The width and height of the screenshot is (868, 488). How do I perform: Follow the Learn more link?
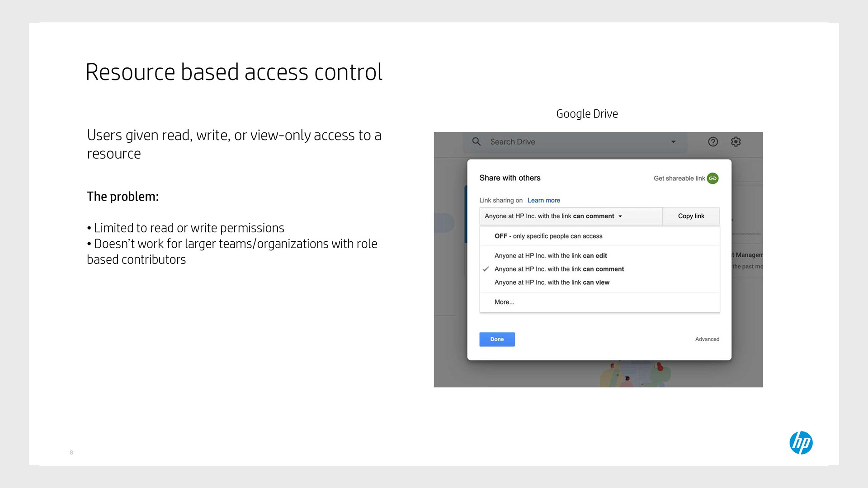[x=544, y=200]
